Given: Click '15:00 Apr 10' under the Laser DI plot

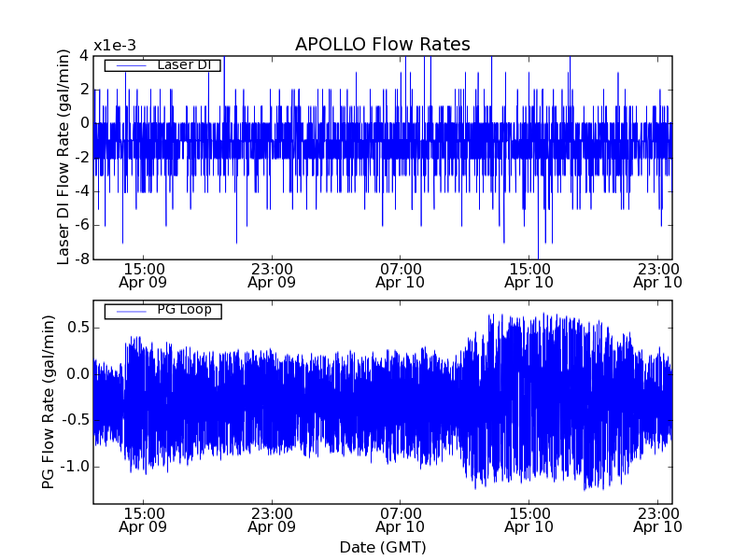Looking at the screenshot, I should [529, 275].
